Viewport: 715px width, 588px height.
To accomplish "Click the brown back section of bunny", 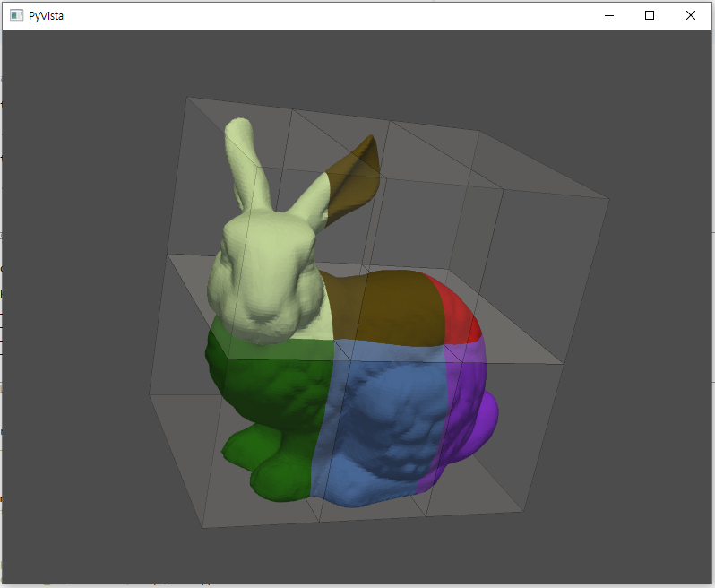I will (x=388, y=308).
